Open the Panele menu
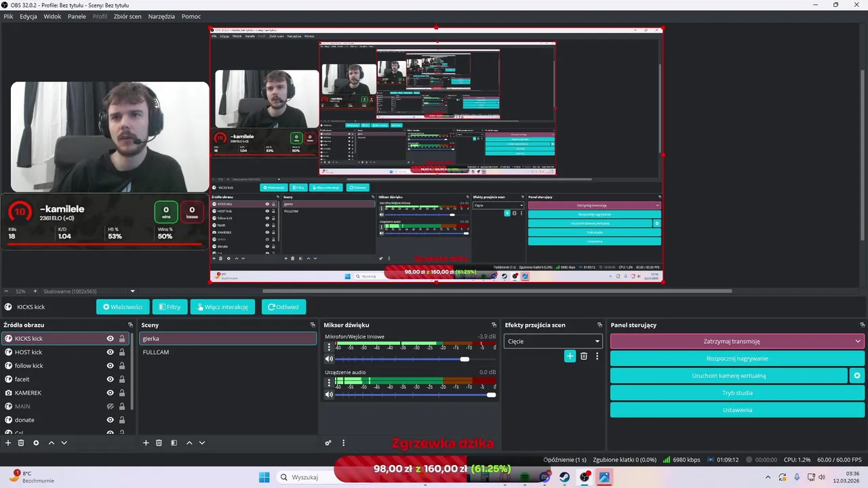This screenshot has height=488, width=868. 77,16
